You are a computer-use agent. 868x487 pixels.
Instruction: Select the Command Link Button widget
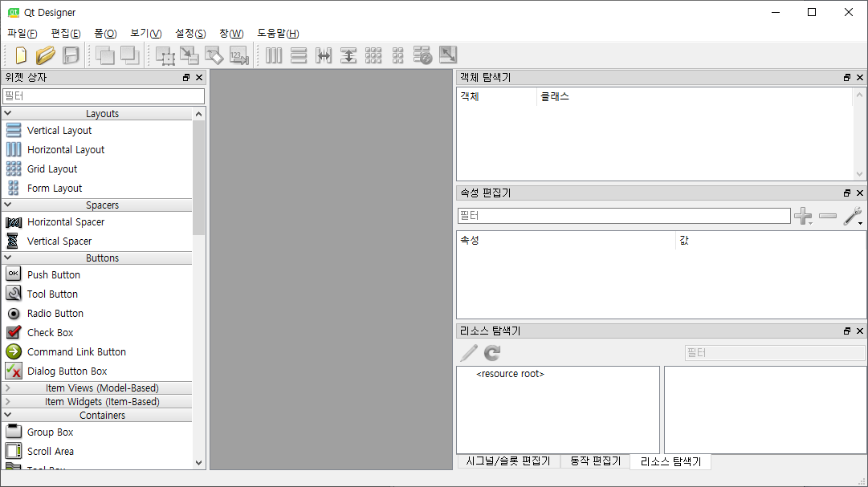[x=97, y=352]
